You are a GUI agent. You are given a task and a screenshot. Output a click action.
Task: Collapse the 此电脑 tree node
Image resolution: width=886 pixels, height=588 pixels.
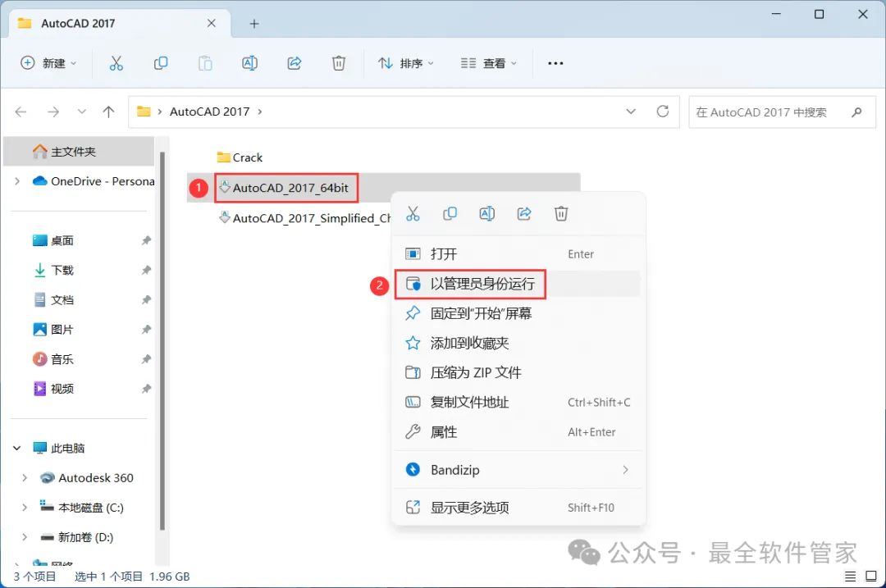(x=17, y=448)
